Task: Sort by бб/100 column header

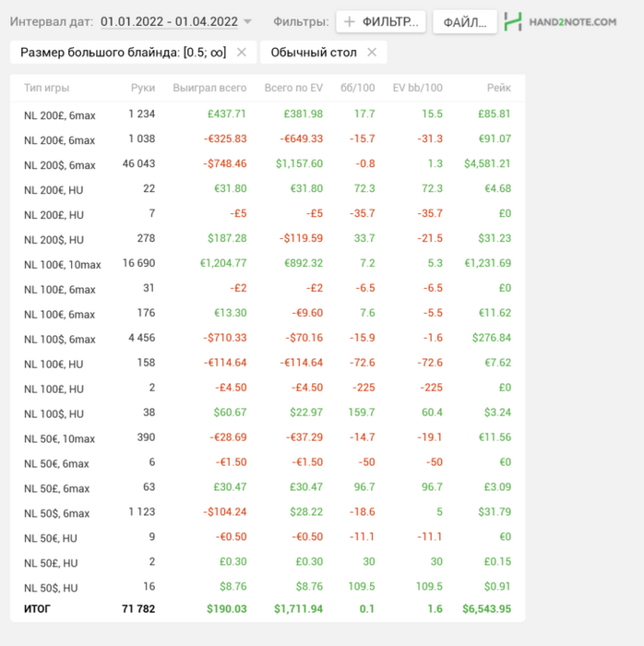Action: click(358, 89)
